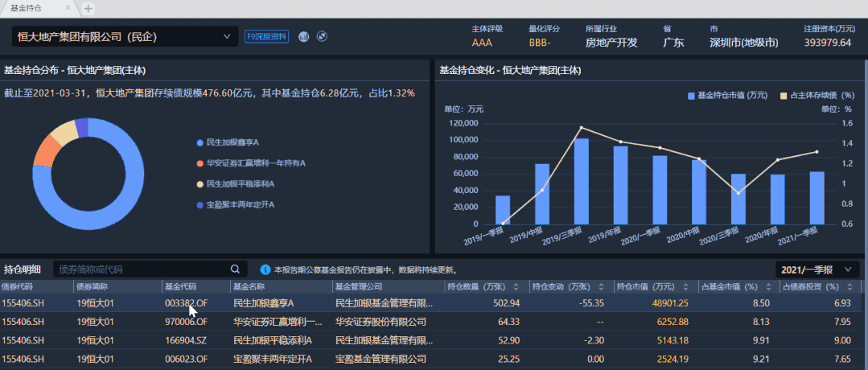Toggle 民生加银平稳添利A legend item

pyautogui.click(x=236, y=183)
